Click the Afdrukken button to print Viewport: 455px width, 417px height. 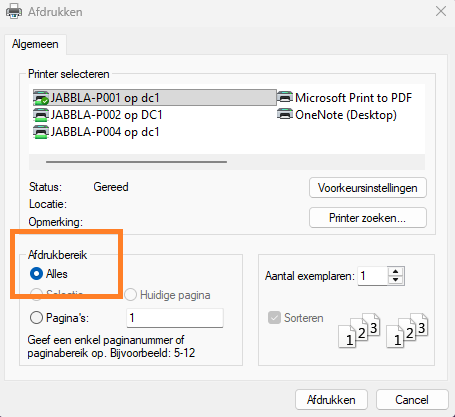331,400
